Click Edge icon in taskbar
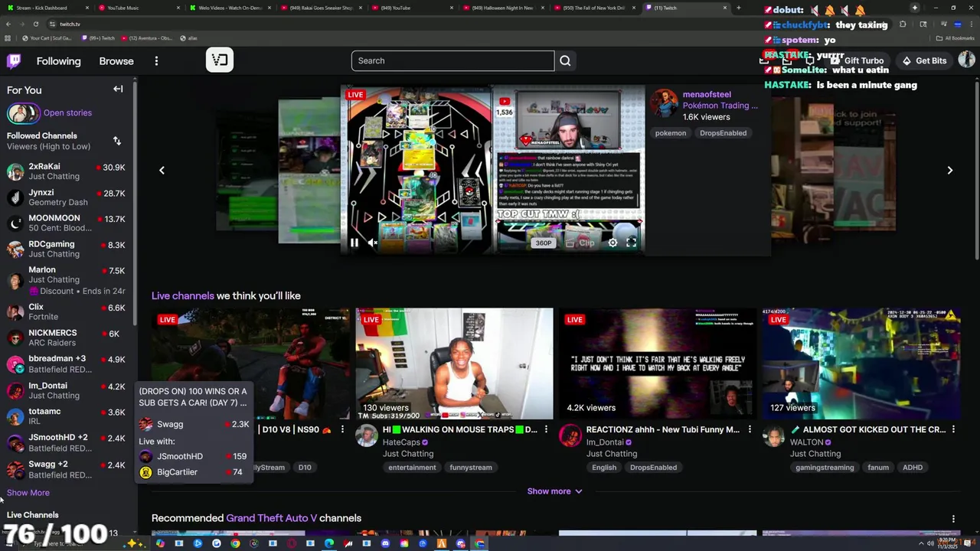980x551 pixels. click(329, 543)
